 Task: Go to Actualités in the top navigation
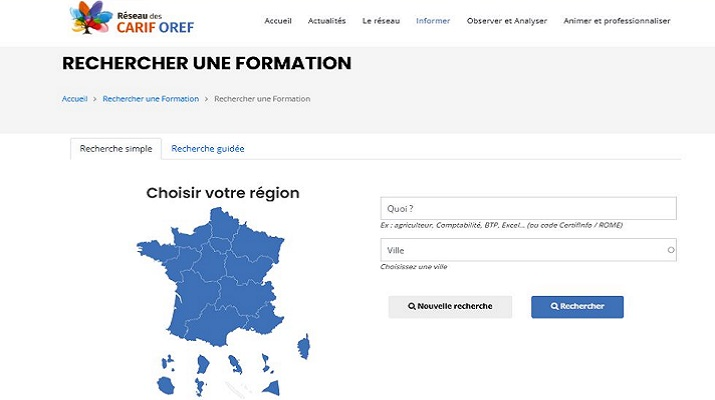coord(327,20)
